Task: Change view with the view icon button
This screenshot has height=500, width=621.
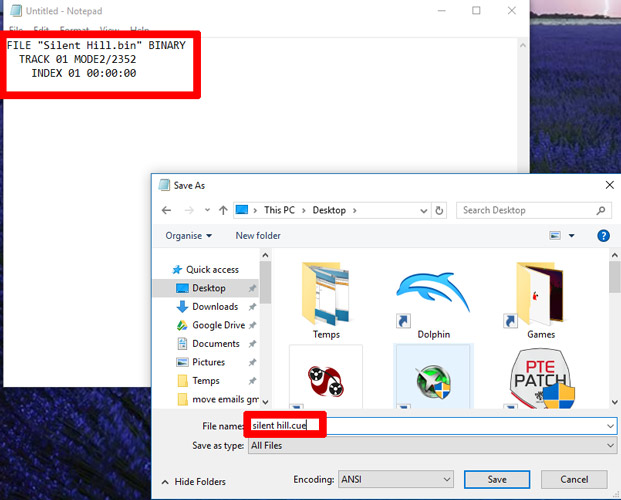Action: [555, 236]
